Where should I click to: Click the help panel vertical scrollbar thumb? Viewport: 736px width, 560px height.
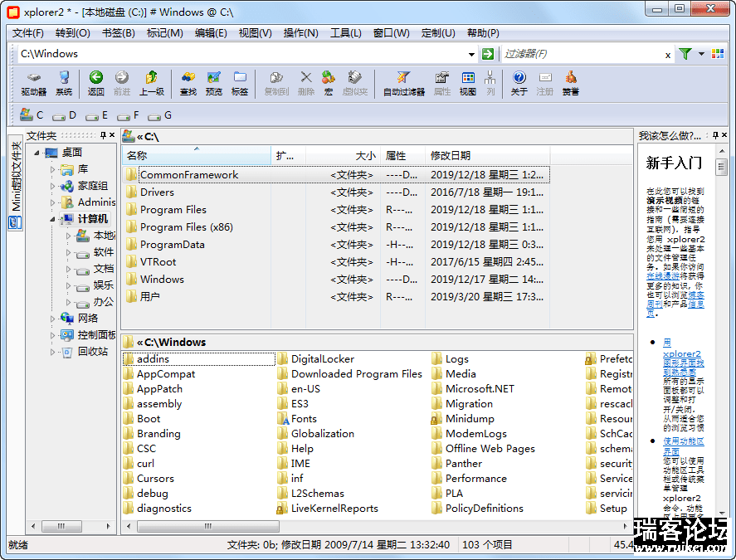click(721, 167)
